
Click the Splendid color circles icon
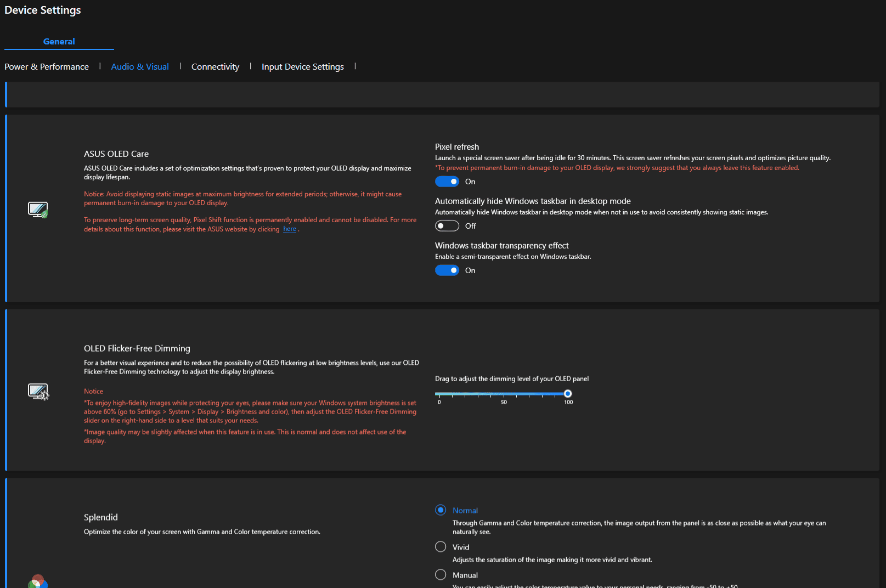click(x=38, y=581)
